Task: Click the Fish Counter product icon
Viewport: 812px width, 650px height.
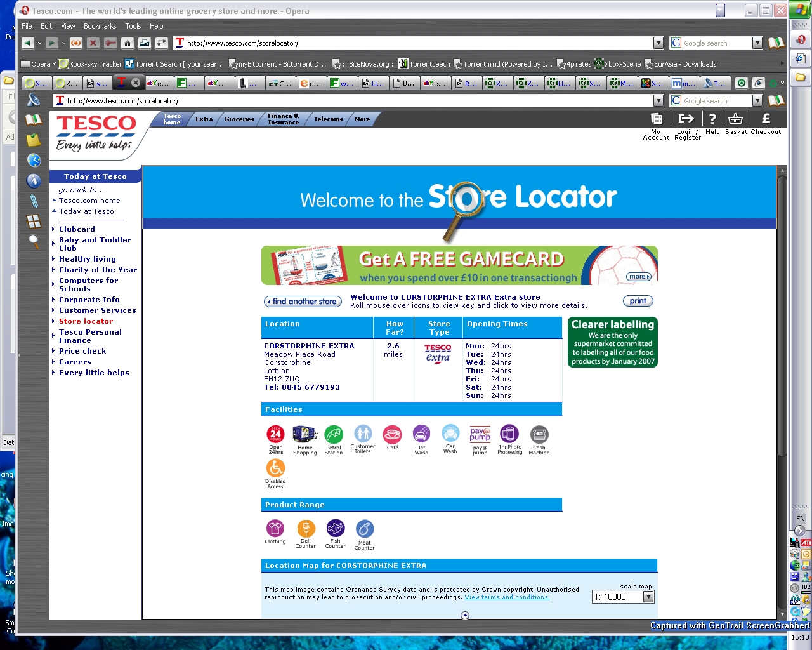Action: 336,528
